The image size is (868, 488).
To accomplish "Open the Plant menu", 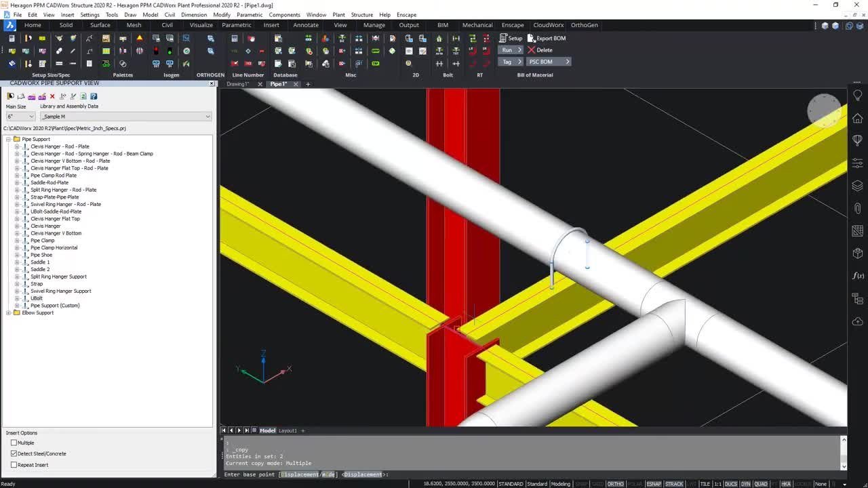I will pos(338,14).
